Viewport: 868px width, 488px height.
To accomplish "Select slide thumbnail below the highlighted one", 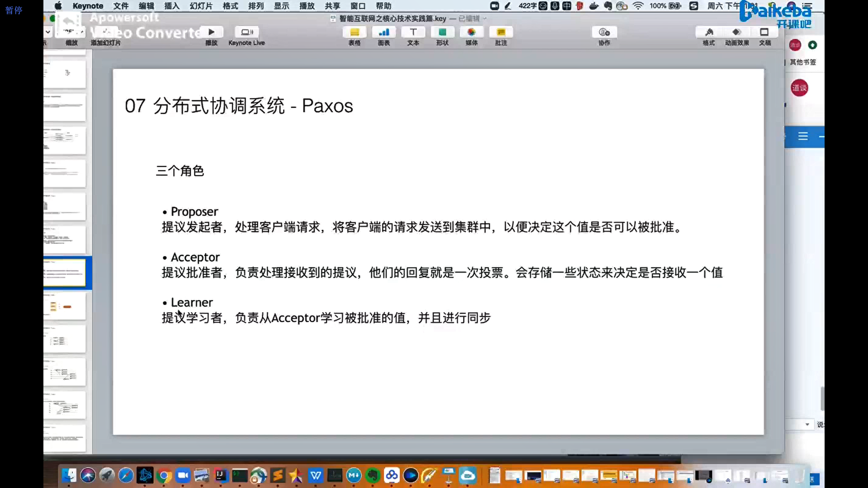I will click(x=65, y=306).
